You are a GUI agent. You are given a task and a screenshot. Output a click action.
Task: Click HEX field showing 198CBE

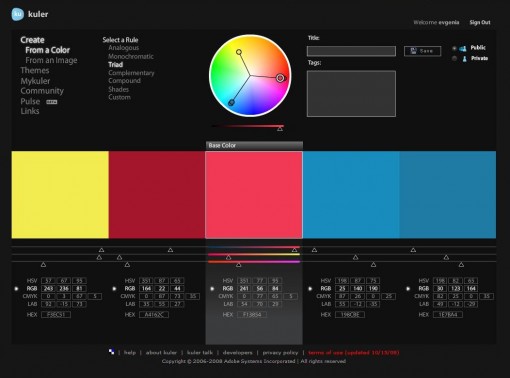coord(350,315)
